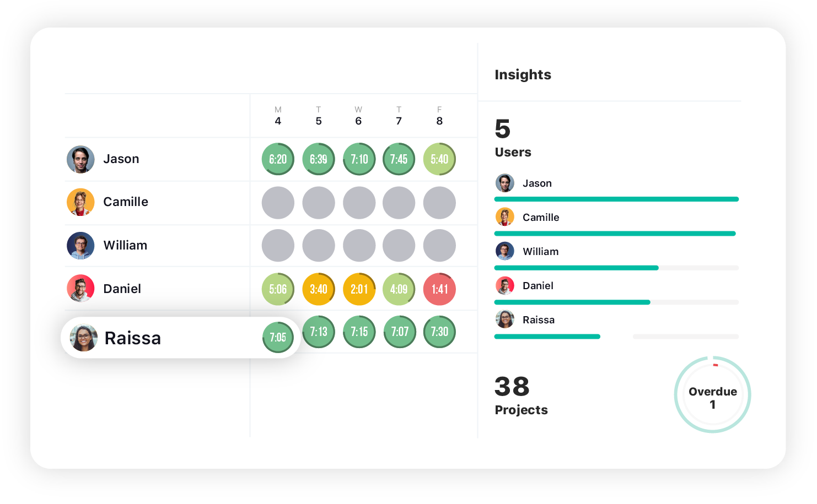Click the Overdue 1 ring chart
The width and height of the screenshot is (817, 504).
point(713,394)
